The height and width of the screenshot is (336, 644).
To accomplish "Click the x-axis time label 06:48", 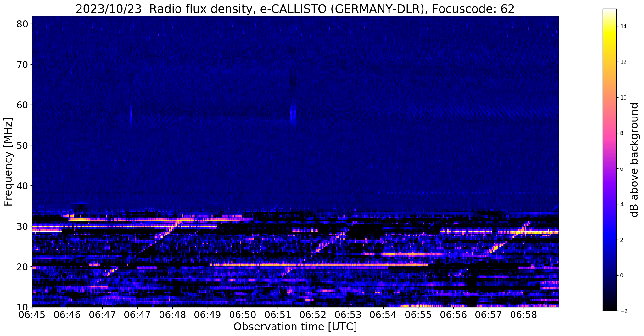I will (x=172, y=315).
